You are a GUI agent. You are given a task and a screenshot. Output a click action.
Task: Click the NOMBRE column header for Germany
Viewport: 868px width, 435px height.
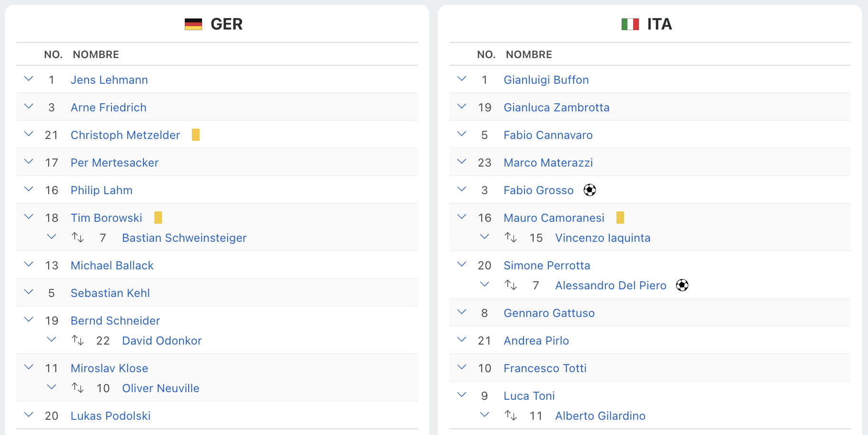[96, 55]
